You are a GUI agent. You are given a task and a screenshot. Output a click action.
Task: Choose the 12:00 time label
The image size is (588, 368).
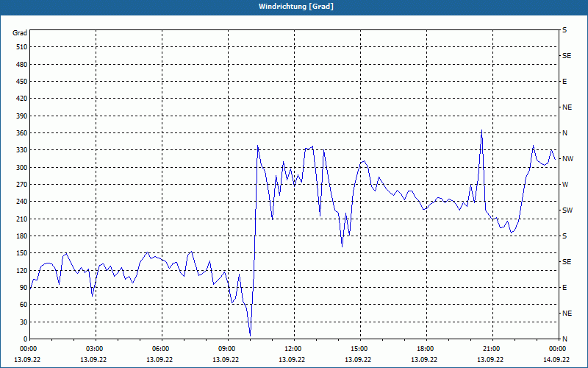pos(293,348)
